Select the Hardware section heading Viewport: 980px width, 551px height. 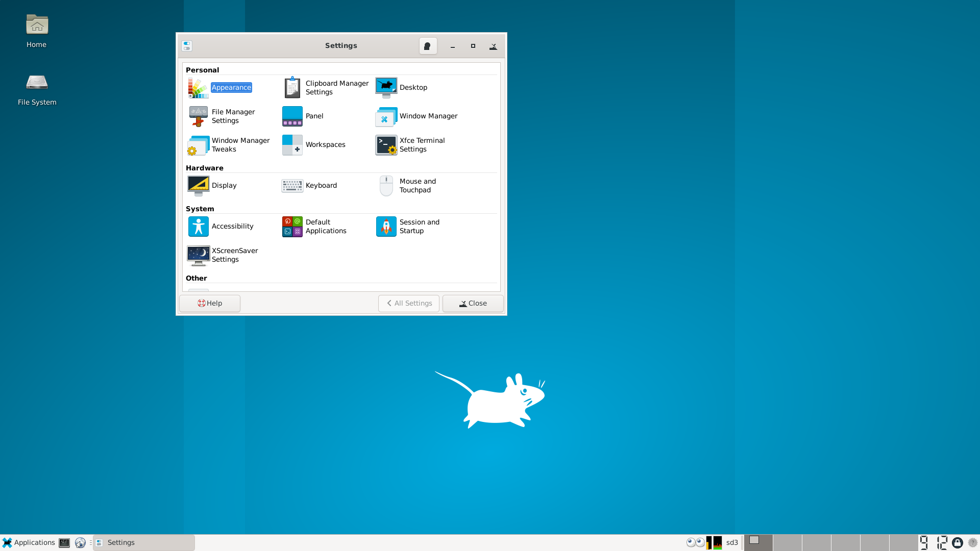click(205, 168)
